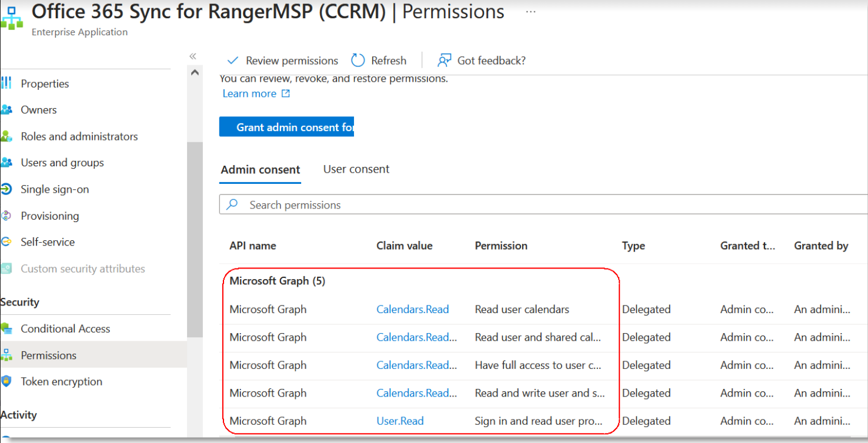This screenshot has height=443, width=868.
Task: Collapse the sidebar with double chevron
Action: click(x=192, y=56)
